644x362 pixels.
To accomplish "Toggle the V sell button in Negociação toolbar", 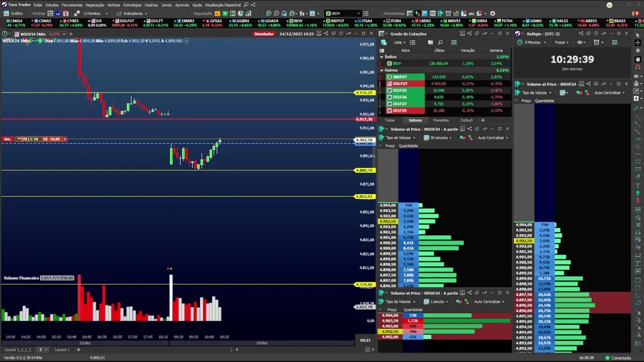I will [x=225, y=13].
